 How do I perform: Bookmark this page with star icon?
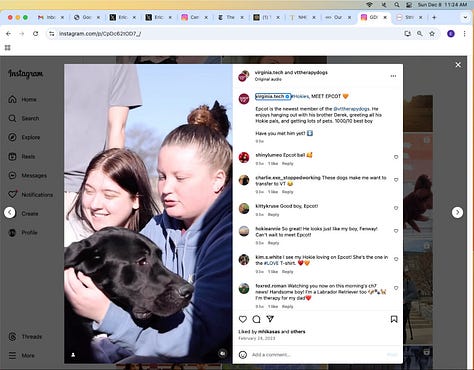[x=432, y=34]
